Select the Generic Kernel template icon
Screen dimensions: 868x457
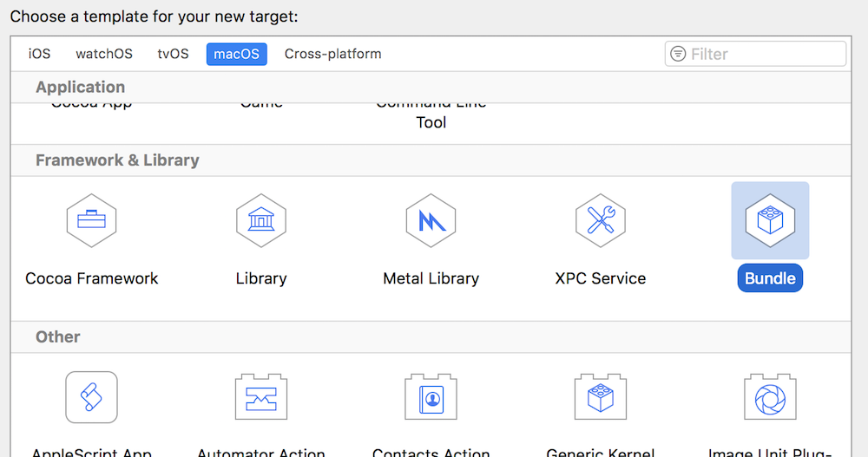coord(600,397)
